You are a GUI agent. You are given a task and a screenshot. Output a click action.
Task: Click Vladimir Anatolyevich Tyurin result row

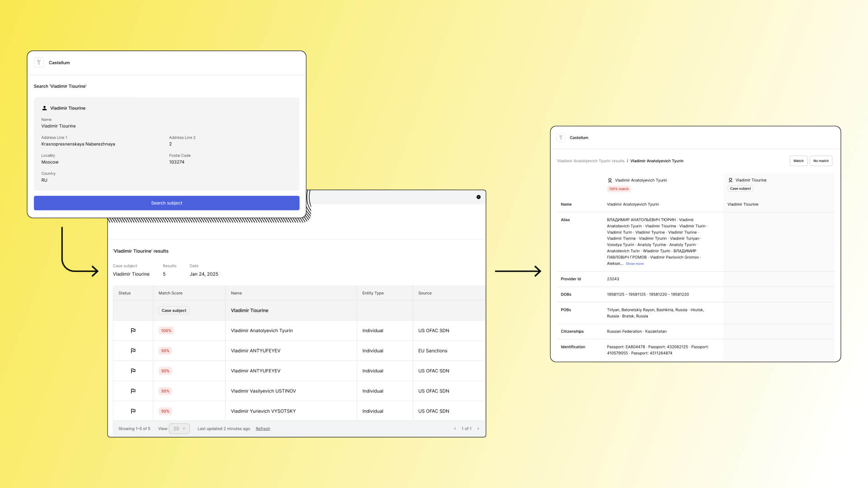click(x=261, y=330)
